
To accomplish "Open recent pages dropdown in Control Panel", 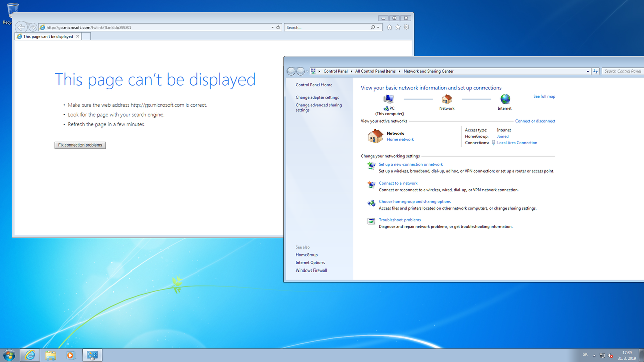I will pyautogui.click(x=307, y=71).
